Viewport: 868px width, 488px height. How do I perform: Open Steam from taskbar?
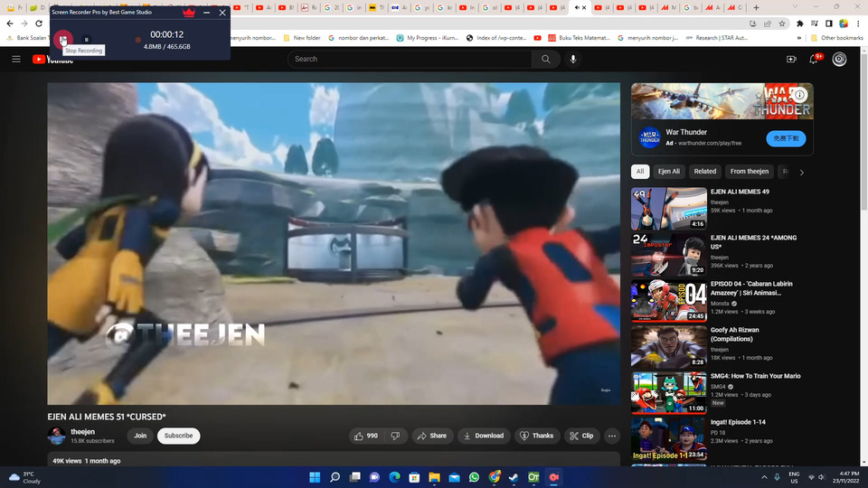(514, 477)
